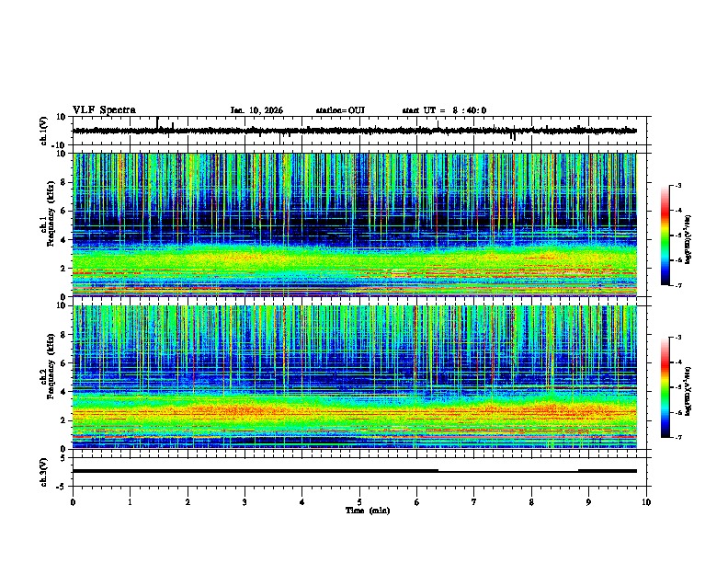728x563 pixels.
Task: Click the ch.2 "Frequency (kHz)" axis label
Action: [51, 367]
